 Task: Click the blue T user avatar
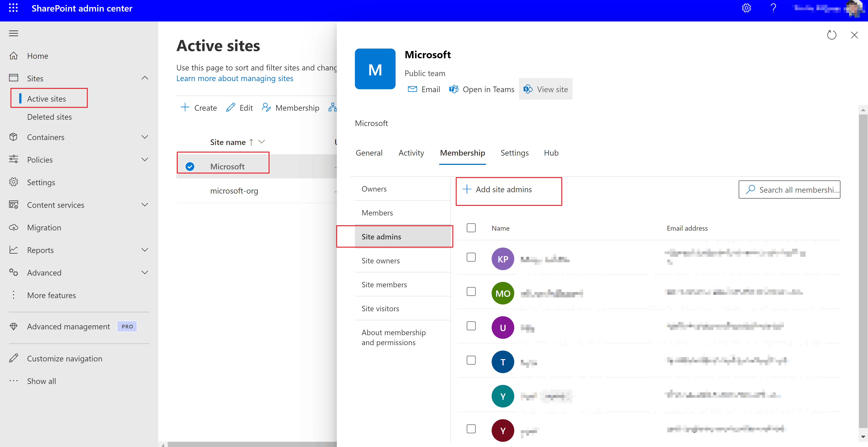click(x=503, y=362)
